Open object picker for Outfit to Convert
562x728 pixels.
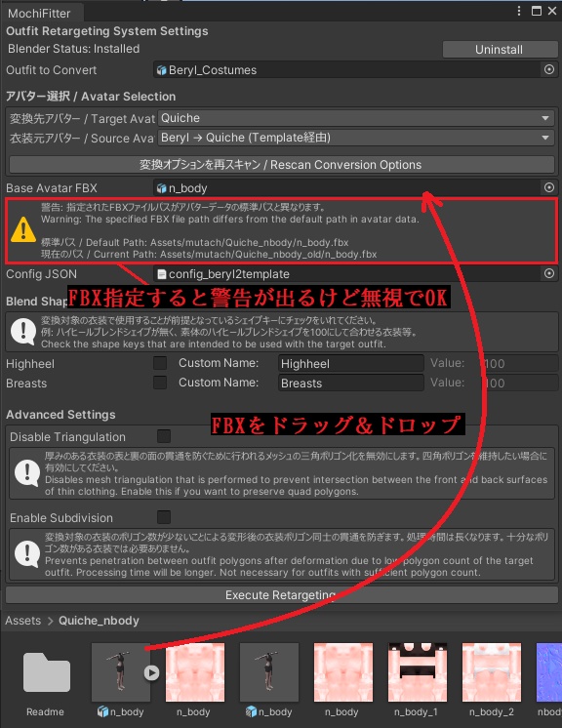click(549, 69)
